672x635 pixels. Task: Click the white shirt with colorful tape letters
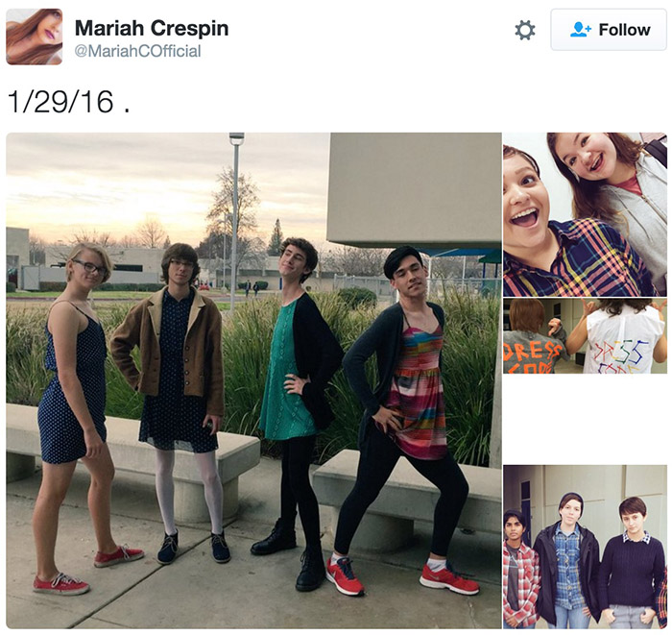621,341
